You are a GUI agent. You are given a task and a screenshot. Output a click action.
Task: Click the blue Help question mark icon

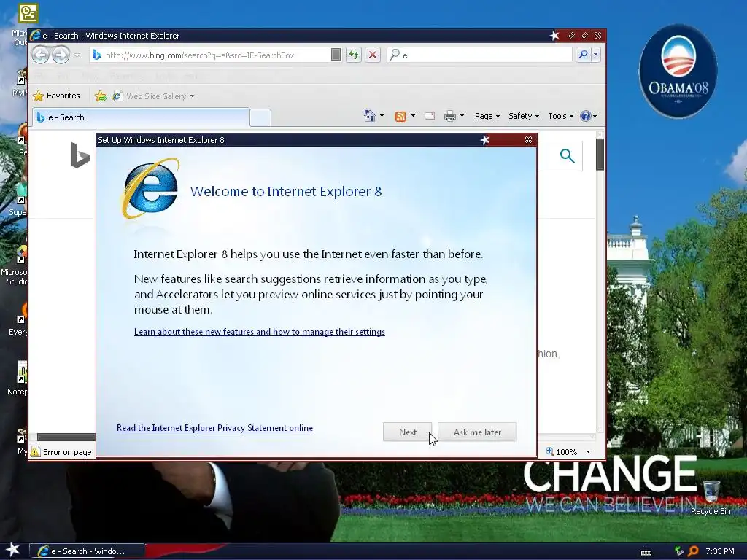586,116
